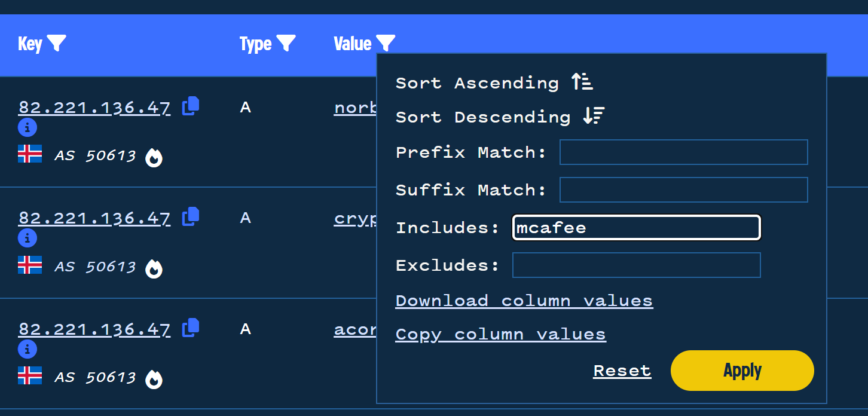
Task: Click the Key column header label
Action: click(30, 44)
